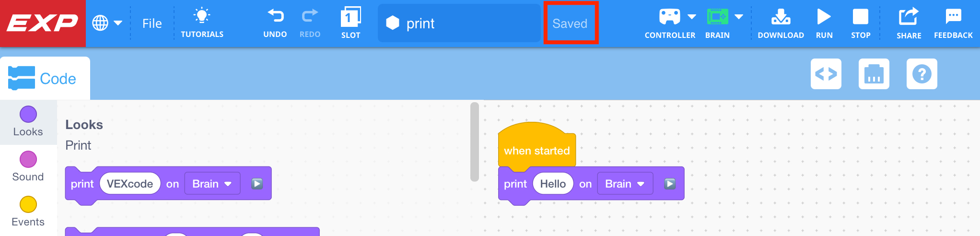Open the Help question mark
Viewport: 980px width, 236px height.
coord(922,74)
